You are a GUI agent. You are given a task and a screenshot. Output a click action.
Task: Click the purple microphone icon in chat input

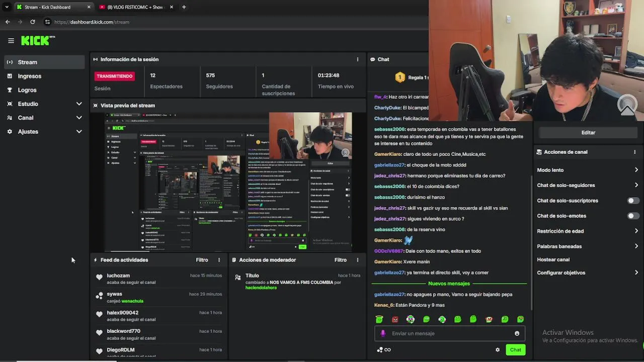click(x=383, y=333)
